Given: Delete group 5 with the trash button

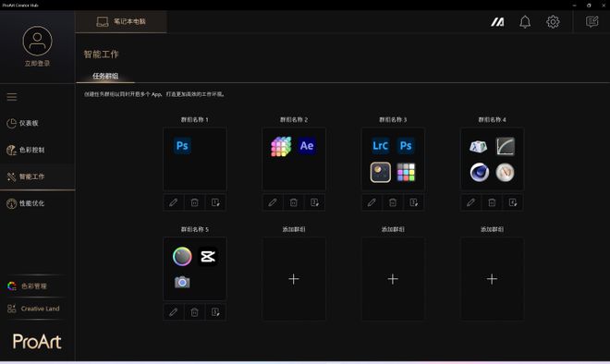Looking at the screenshot, I should pos(194,312).
